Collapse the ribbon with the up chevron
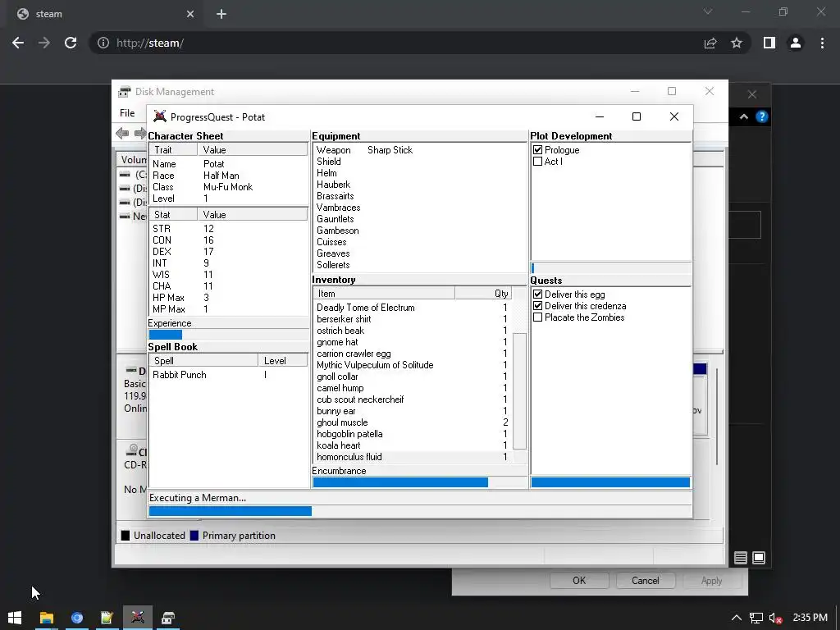Screen dimensions: 840x630 tap(743, 116)
